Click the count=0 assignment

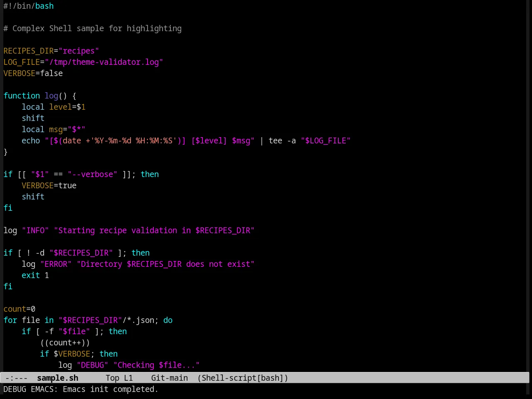pyautogui.click(x=20, y=309)
